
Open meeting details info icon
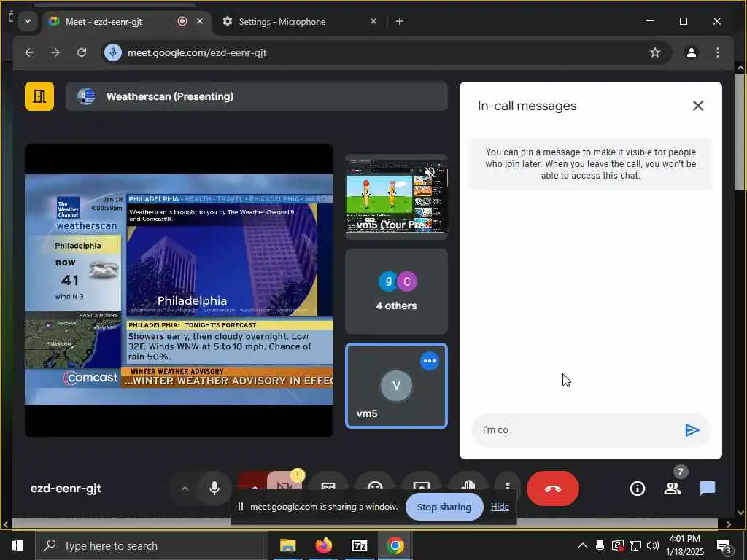coord(638,488)
